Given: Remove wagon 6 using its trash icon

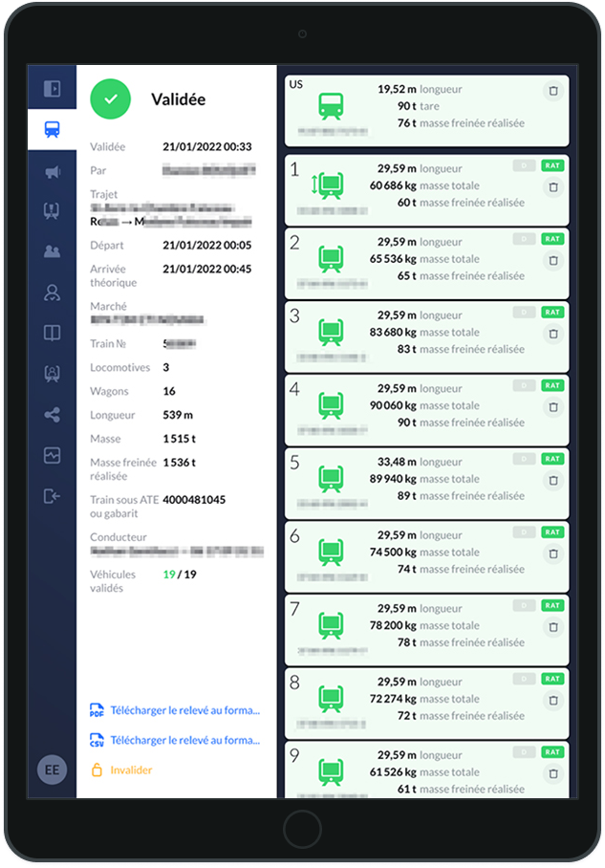Looking at the screenshot, I should click(x=552, y=553).
